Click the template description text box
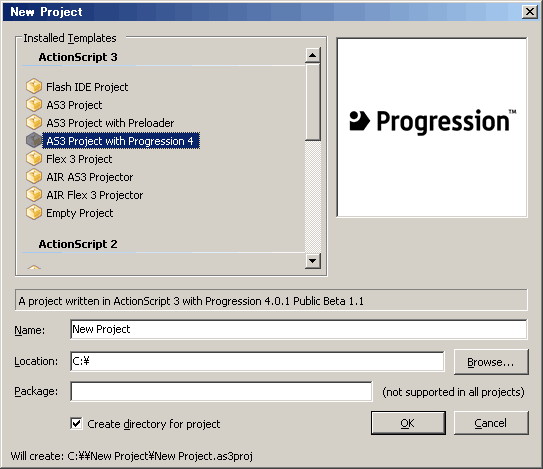 271,300
